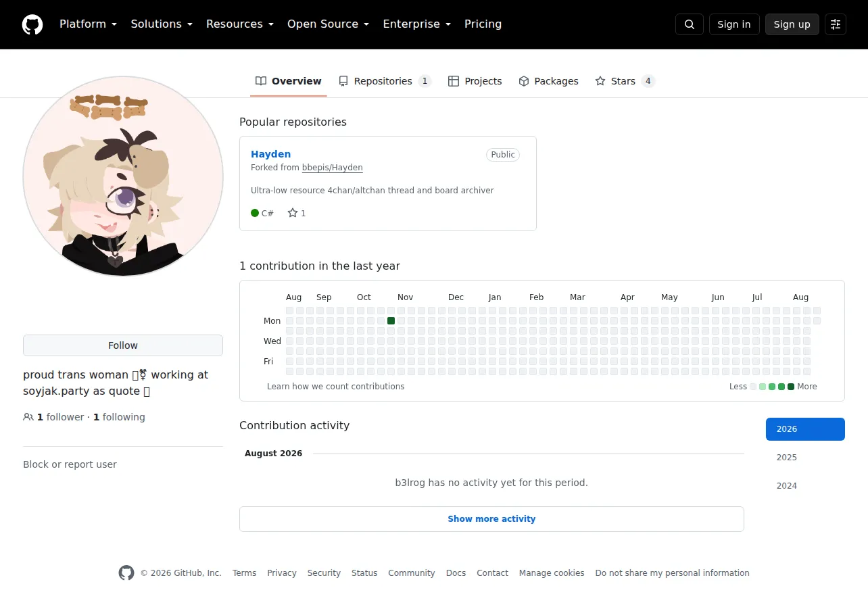Open the profile avatar image
The height and width of the screenshot is (609, 868).
click(123, 176)
